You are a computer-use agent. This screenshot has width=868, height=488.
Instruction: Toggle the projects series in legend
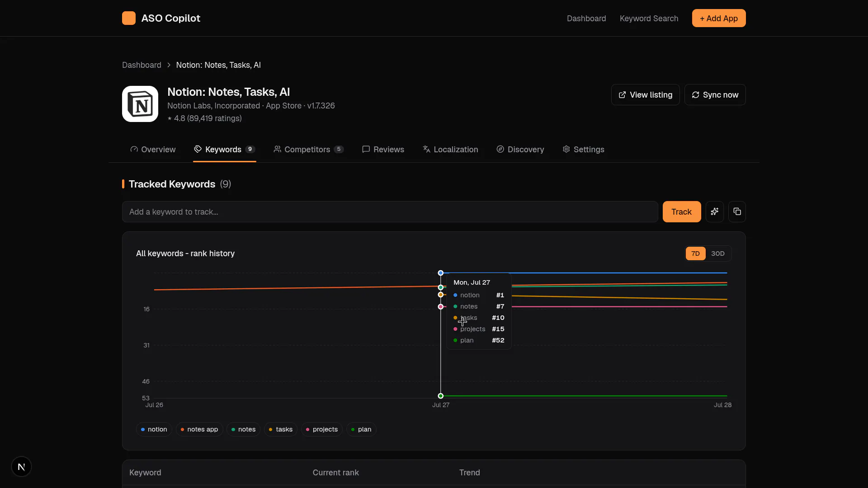(322, 429)
